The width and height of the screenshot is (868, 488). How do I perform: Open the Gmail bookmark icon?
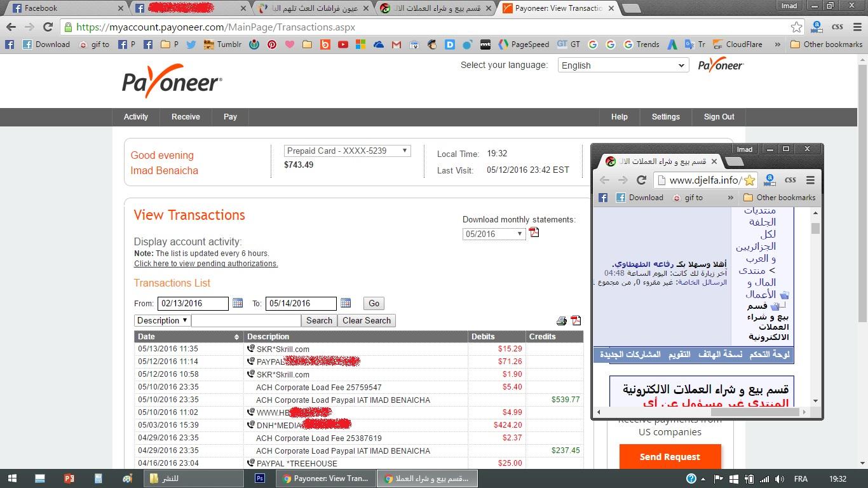point(397,44)
